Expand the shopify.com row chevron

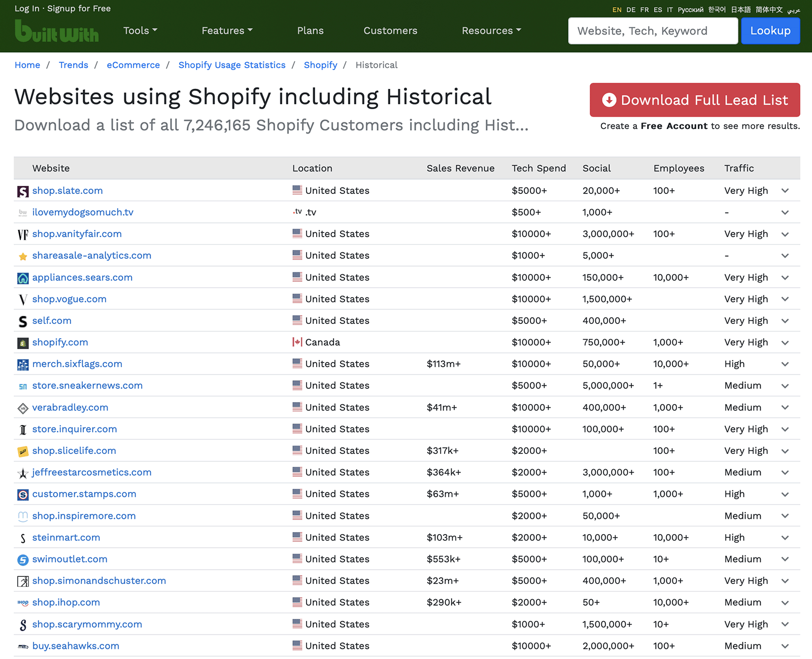[x=785, y=343]
